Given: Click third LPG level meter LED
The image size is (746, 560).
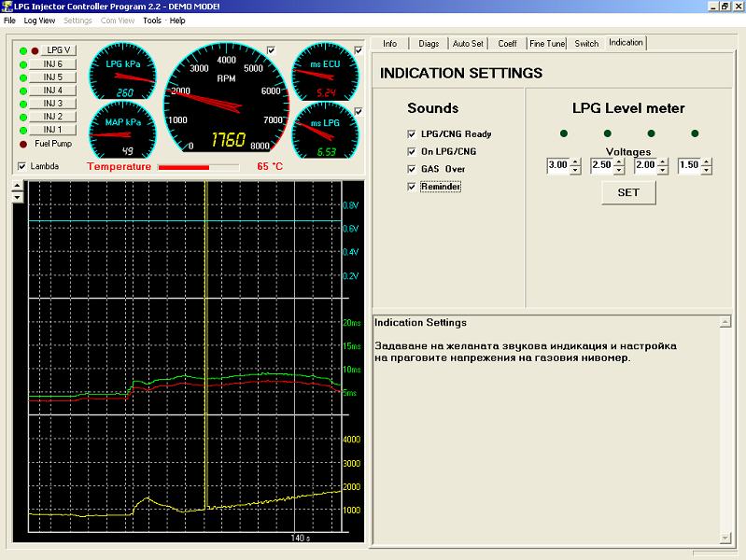Looking at the screenshot, I should click(652, 133).
